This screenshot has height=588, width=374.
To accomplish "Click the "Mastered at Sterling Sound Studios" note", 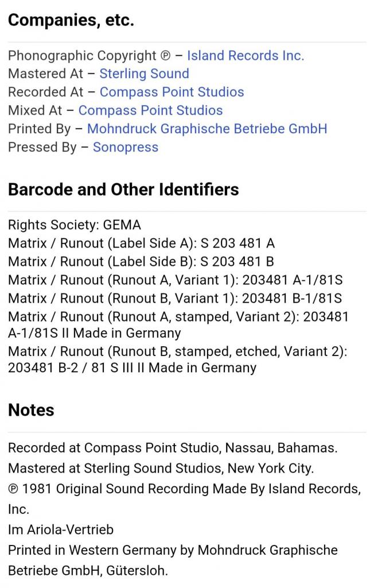I will point(161,469).
